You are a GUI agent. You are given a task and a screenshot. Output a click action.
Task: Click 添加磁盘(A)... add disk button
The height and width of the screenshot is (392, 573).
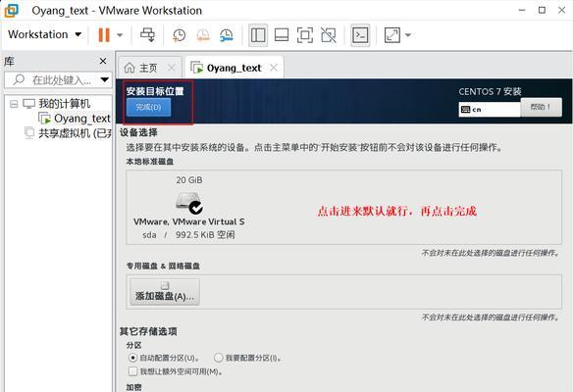pos(165,292)
